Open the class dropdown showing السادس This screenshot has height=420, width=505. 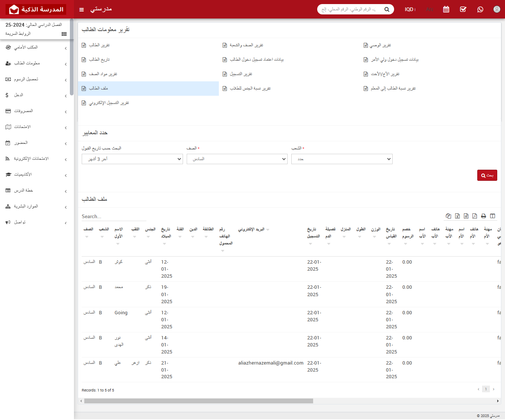click(x=237, y=159)
